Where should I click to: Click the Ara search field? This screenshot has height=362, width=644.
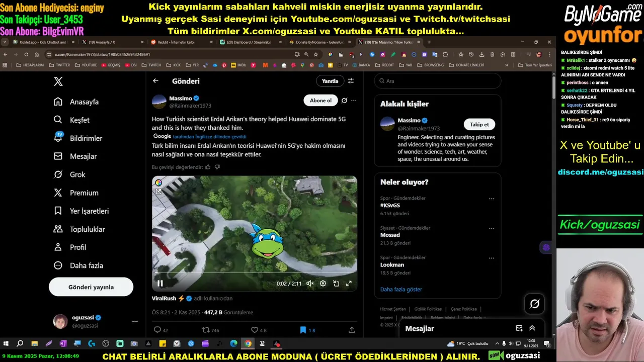pos(437,81)
